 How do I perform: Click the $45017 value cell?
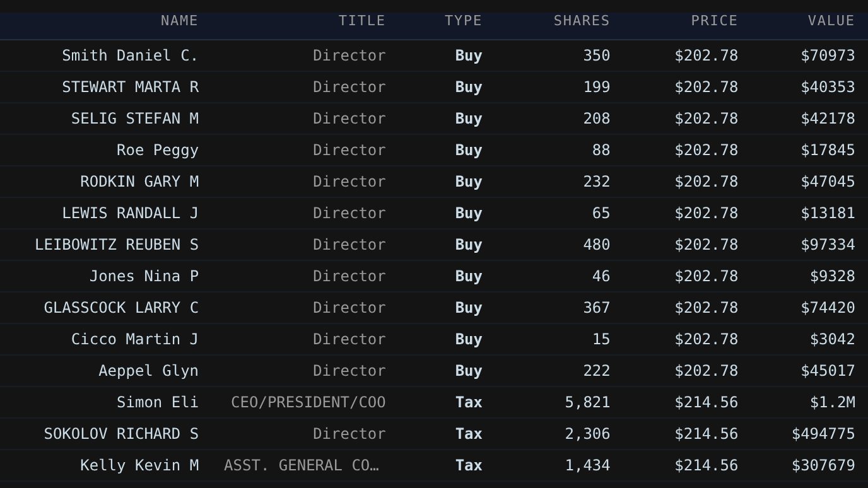[828, 371]
